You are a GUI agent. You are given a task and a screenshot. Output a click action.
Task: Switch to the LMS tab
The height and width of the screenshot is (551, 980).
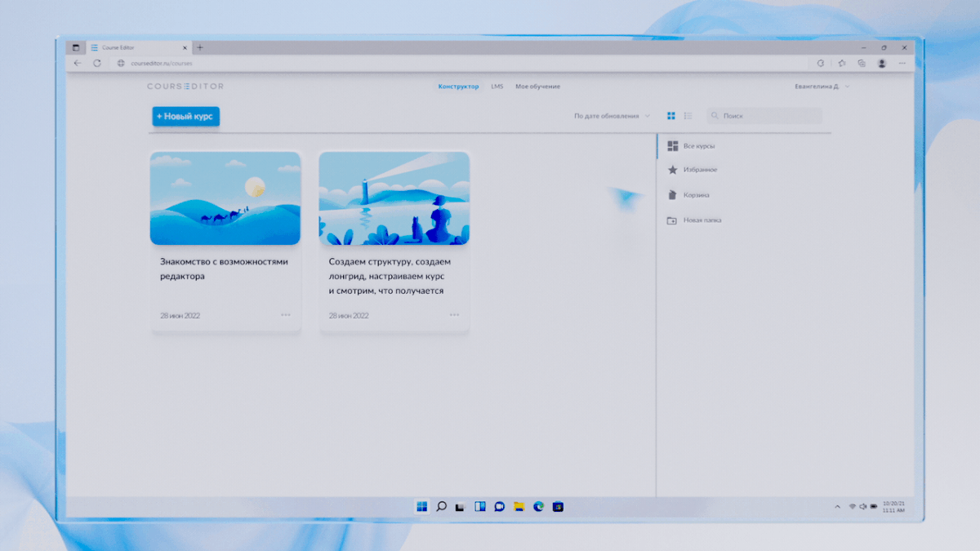497,87
